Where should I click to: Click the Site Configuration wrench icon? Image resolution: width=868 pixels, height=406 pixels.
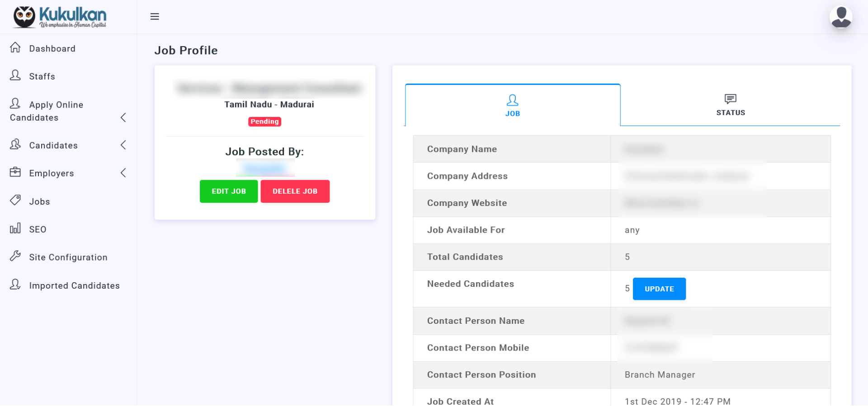click(15, 257)
